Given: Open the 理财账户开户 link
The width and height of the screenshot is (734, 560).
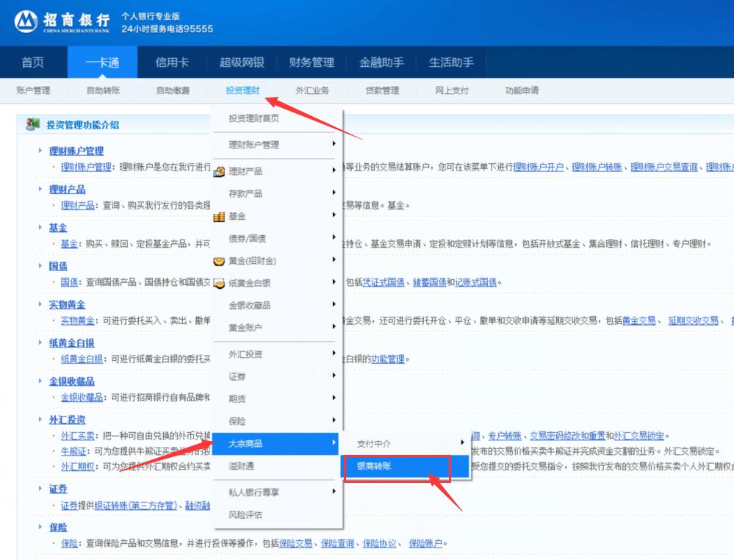Looking at the screenshot, I should coord(539,167).
